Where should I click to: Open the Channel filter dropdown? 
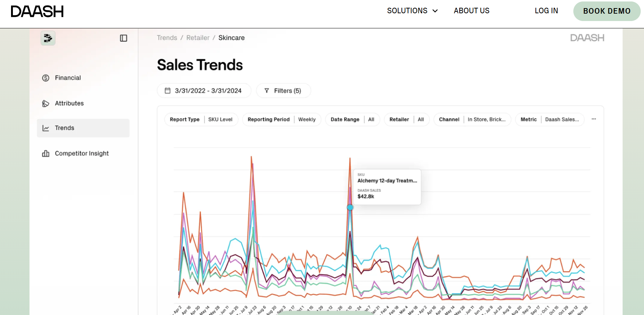click(472, 119)
